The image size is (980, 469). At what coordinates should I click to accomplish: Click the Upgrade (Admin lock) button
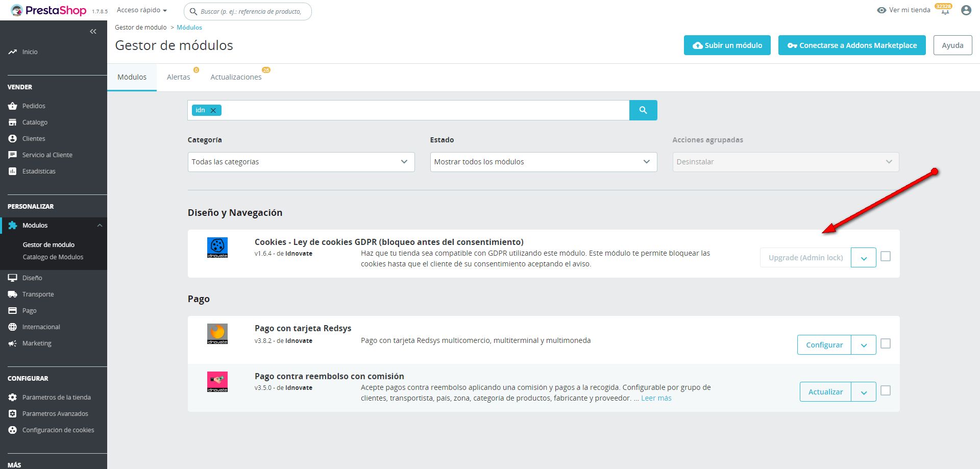(x=805, y=258)
